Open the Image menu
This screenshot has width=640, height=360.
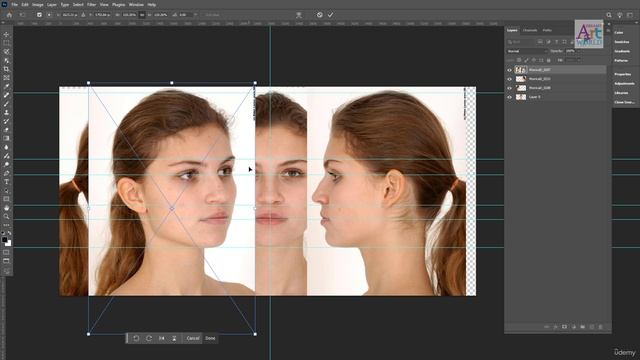click(x=38, y=4)
